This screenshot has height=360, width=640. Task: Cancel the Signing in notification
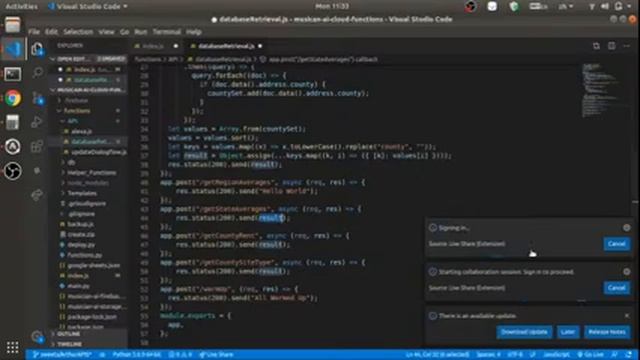click(616, 244)
